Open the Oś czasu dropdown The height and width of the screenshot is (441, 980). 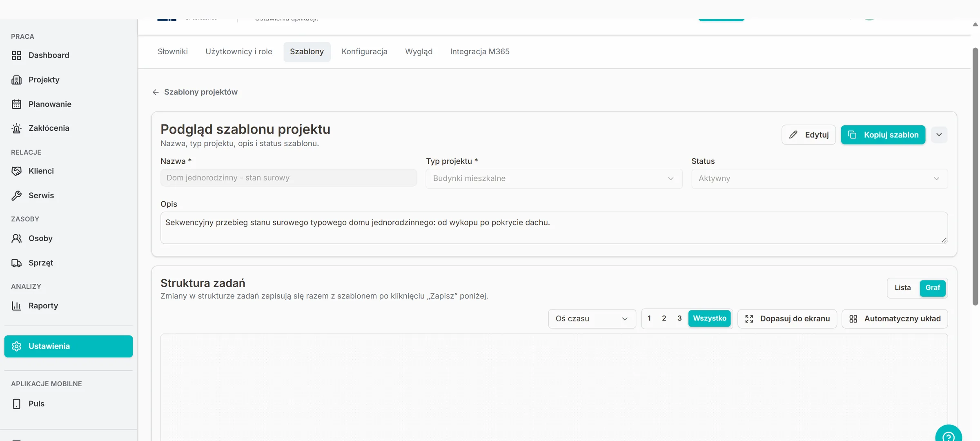pos(592,319)
